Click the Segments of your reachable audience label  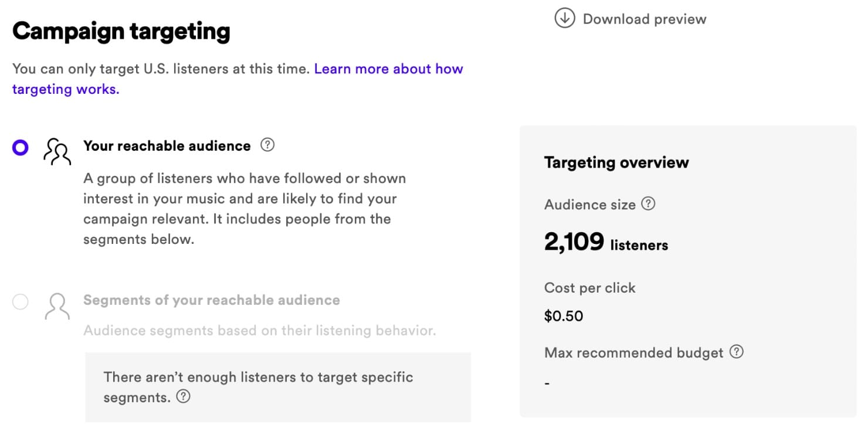(x=211, y=300)
